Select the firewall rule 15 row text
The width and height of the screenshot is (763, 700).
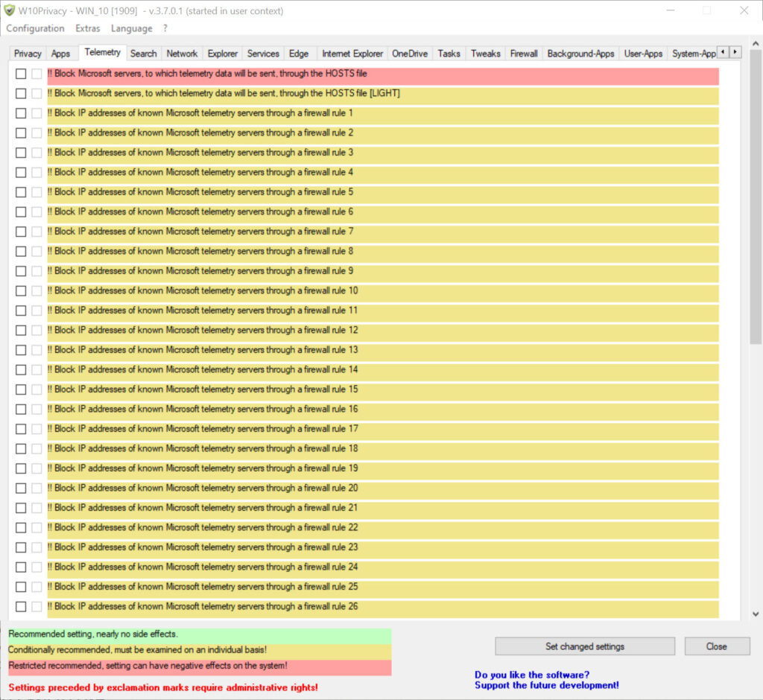click(203, 389)
